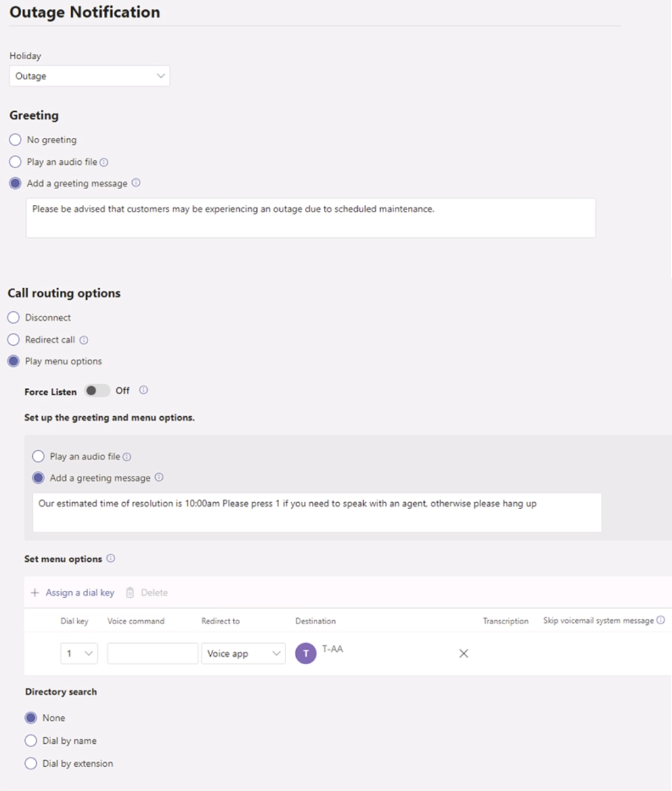672x791 pixels.
Task: Click the Assign a dial key link
Action: (80, 593)
